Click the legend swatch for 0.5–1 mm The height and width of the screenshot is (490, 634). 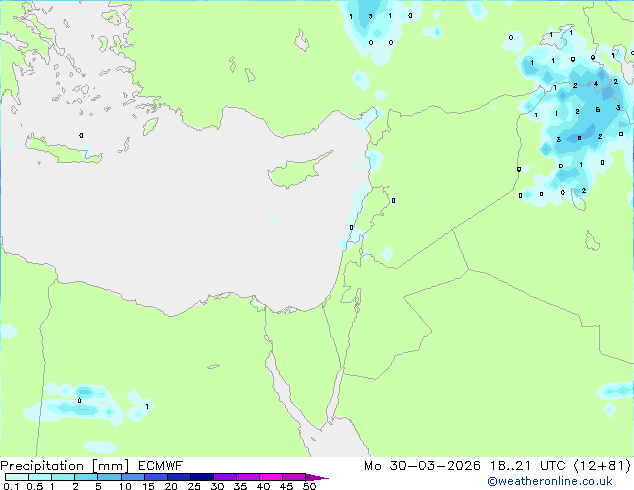(x=40, y=477)
